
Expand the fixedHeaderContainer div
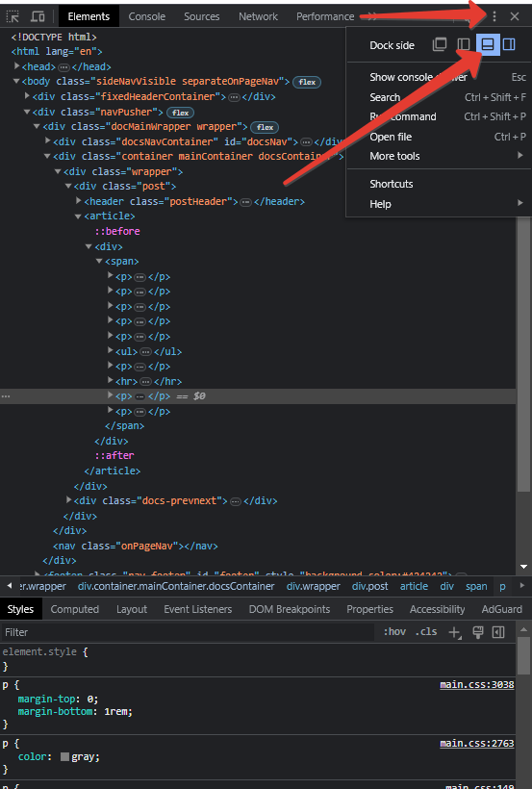[27, 95]
